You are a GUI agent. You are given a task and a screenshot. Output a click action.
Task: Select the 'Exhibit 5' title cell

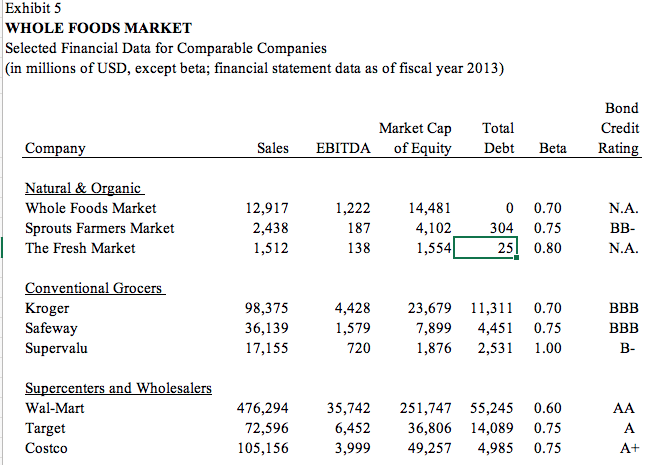coord(33,8)
